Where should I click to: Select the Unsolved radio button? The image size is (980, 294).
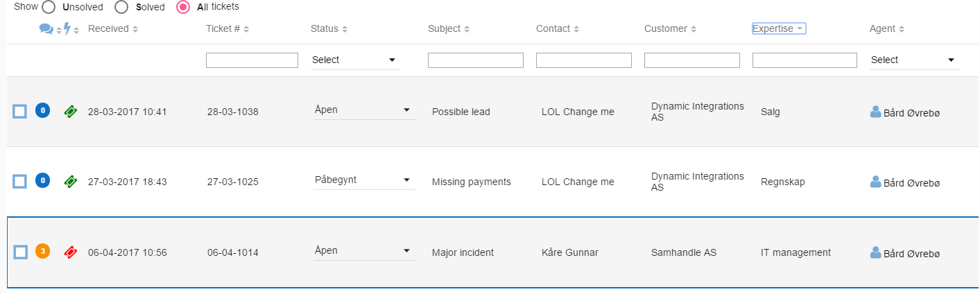49,7
